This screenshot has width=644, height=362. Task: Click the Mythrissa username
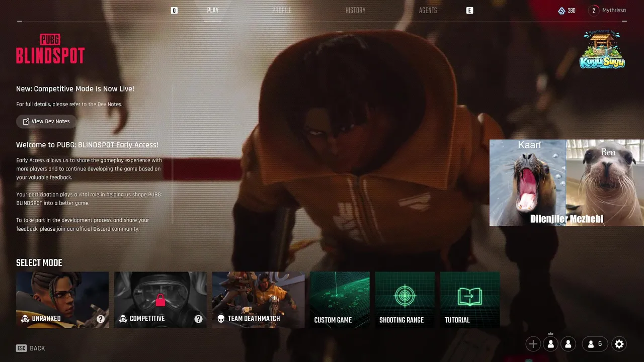pyautogui.click(x=614, y=11)
